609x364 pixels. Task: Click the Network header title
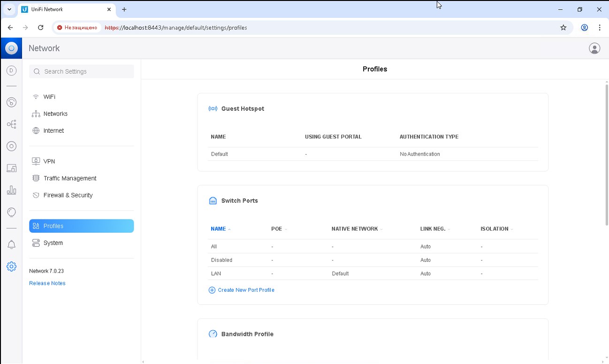[x=44, y=48]
